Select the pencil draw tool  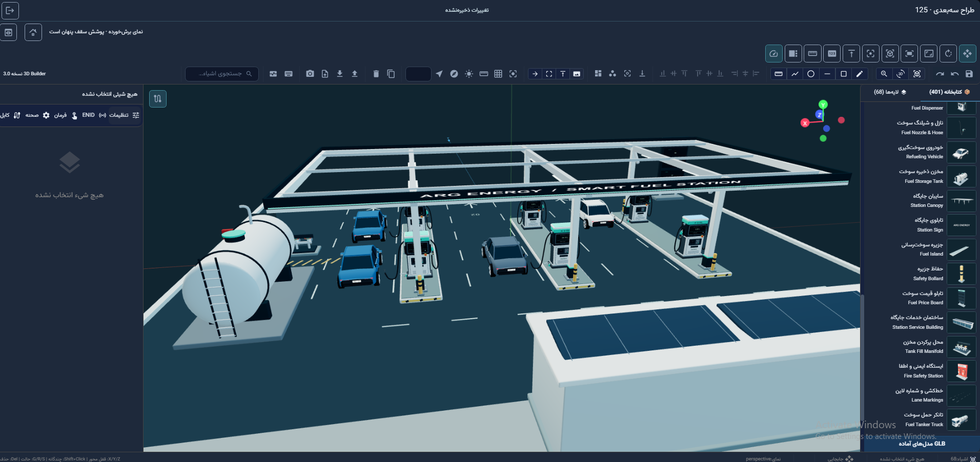(x=860, y=74)
